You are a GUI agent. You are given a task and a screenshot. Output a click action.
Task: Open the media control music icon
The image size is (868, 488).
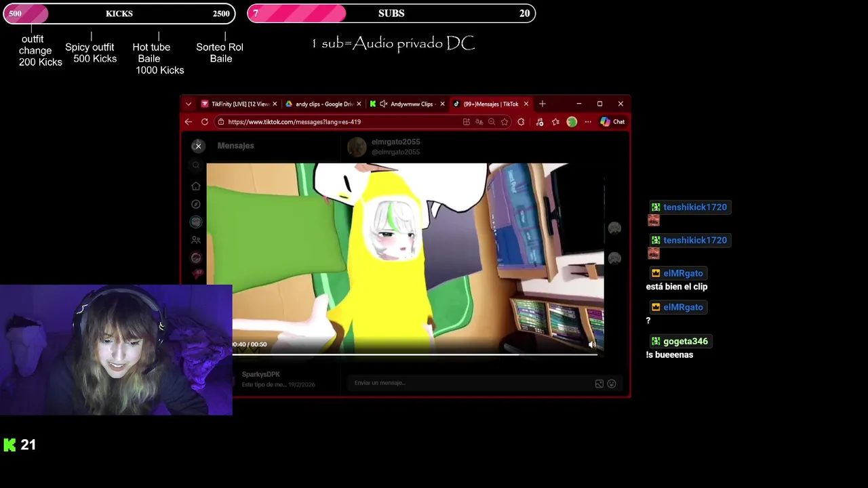coord(539,122)
